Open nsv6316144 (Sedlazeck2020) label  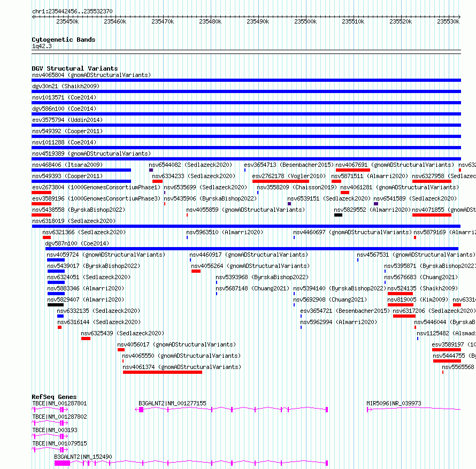tap(99, 322)
